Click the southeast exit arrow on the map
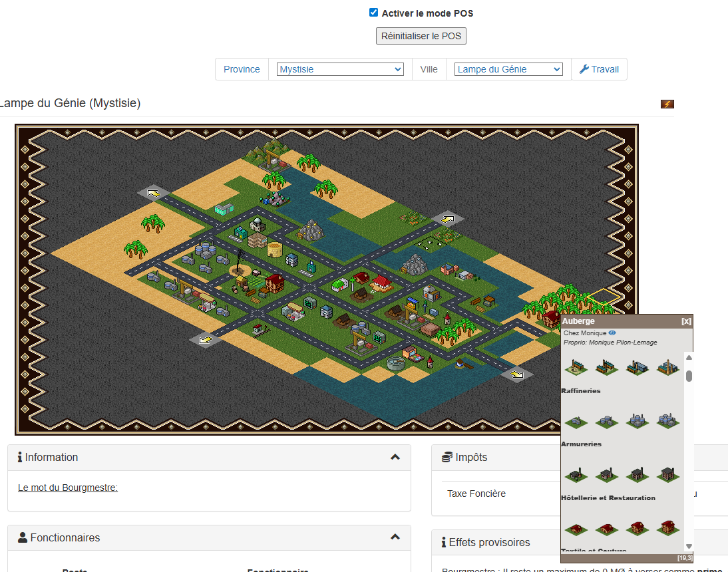 coord(516,375)
